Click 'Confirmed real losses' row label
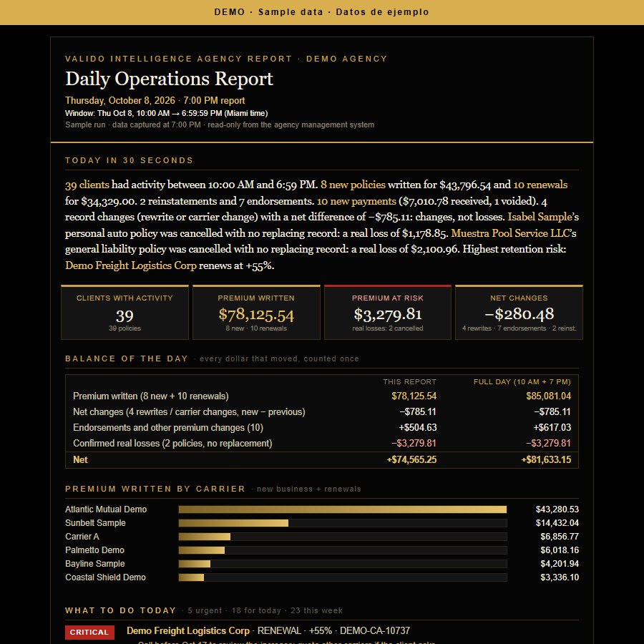 coord(172,444)
